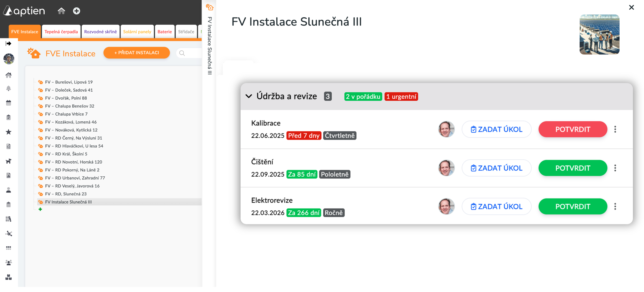The height and width of the screenshot is (292, 644).
Task: Click the vertical FV Instalace Slunečná III tab
Action: [x=210, y=46]
